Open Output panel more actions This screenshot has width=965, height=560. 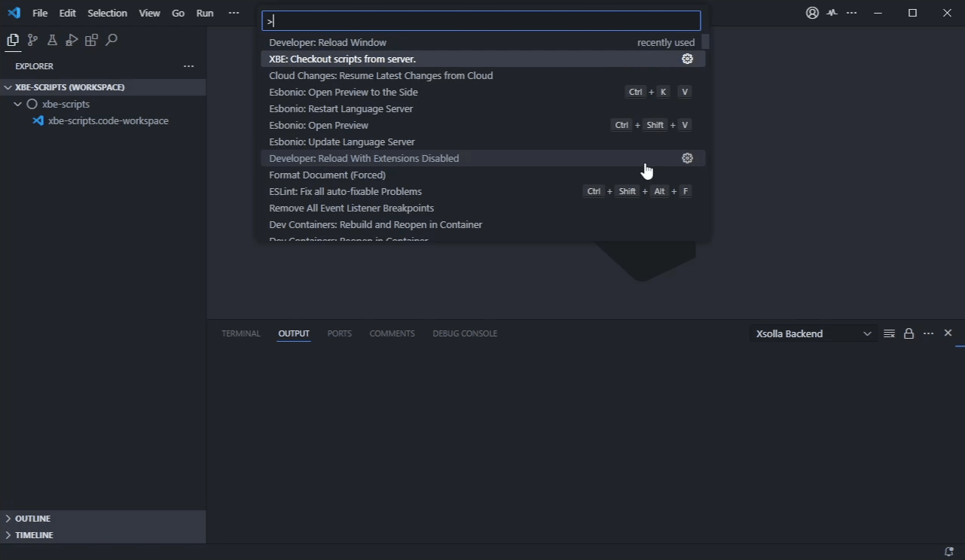(928, 333)
